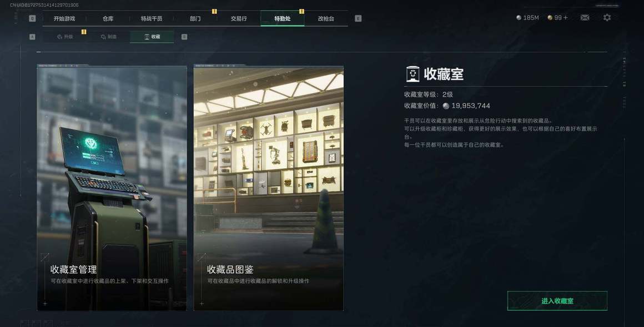
Task: Open the 交易行 tab
Action: [239, 18]
